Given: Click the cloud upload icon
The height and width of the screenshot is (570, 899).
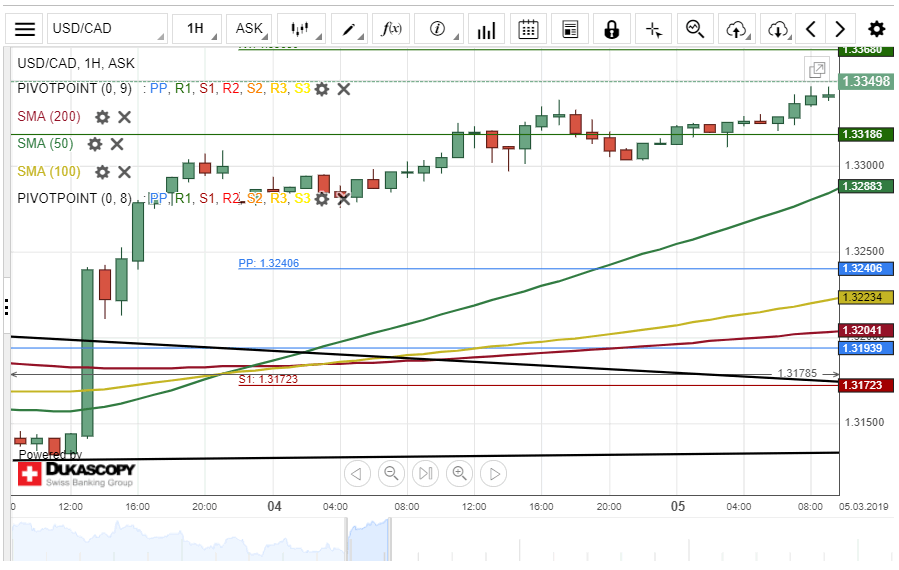Looking at the screenshot, I should [737, 29].
